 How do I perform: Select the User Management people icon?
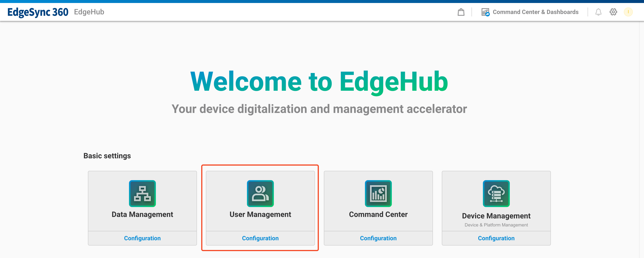260,193
